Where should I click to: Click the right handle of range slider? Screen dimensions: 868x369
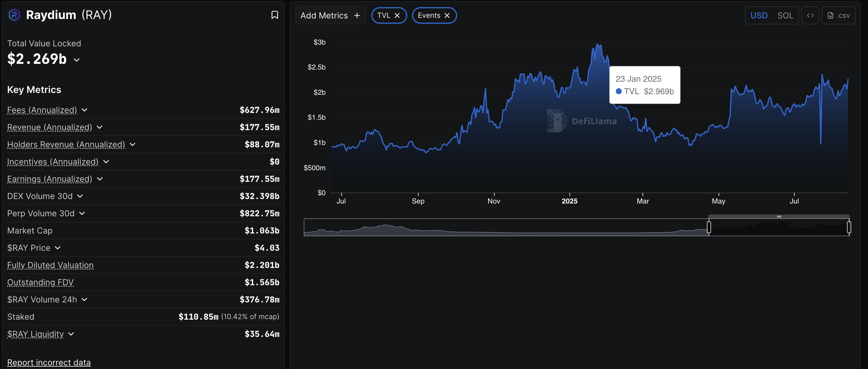click(849, 227)
